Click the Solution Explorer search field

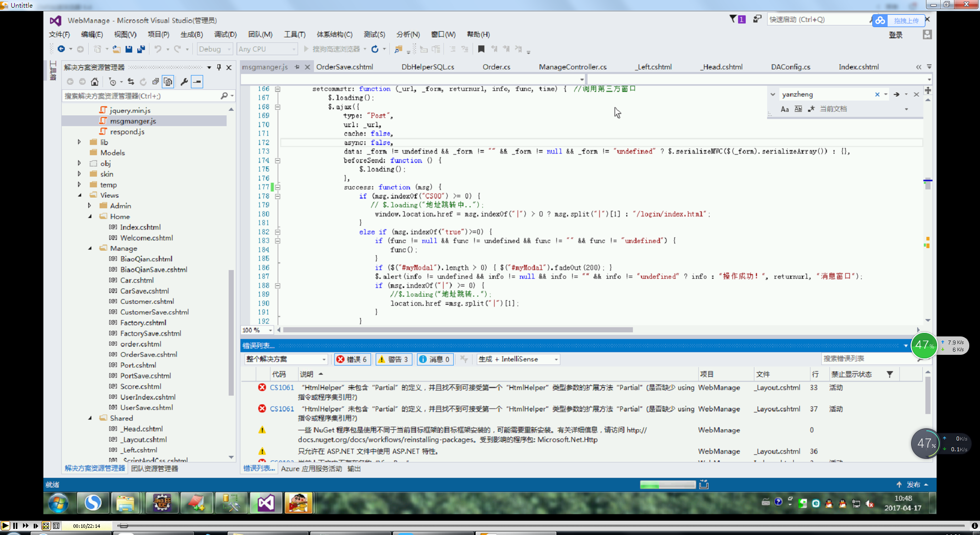[x=143, y=96]
